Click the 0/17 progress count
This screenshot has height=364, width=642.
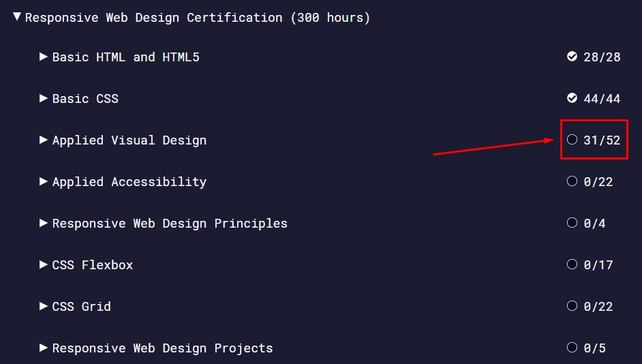tap(598, 265)
